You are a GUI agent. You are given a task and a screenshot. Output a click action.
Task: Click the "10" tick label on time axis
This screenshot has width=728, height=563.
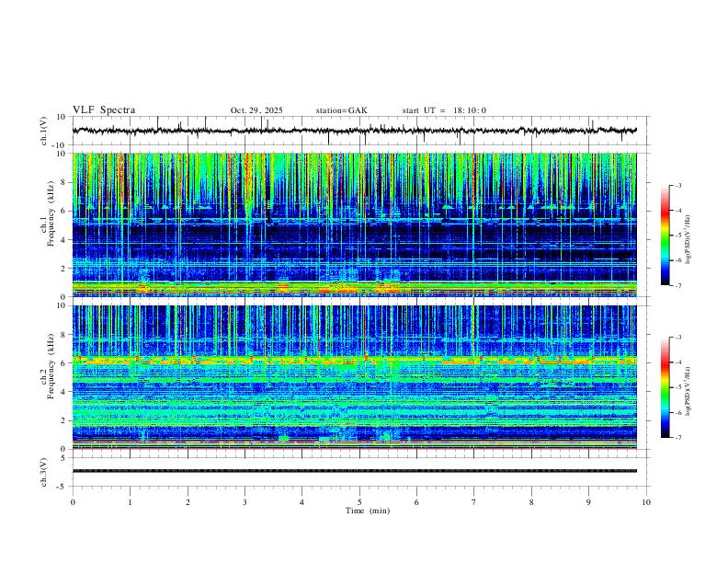tap(646, 502)
